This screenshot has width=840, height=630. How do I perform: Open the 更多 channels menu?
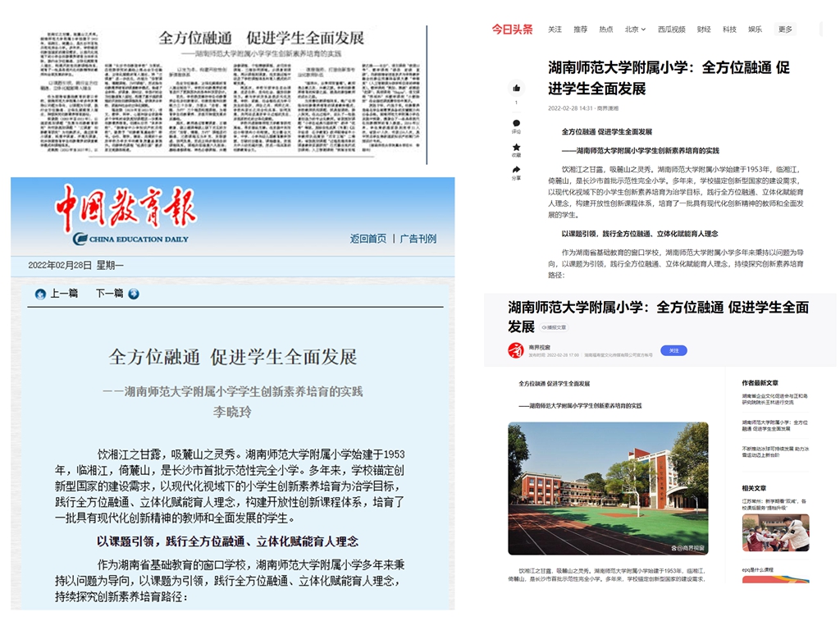785,30
